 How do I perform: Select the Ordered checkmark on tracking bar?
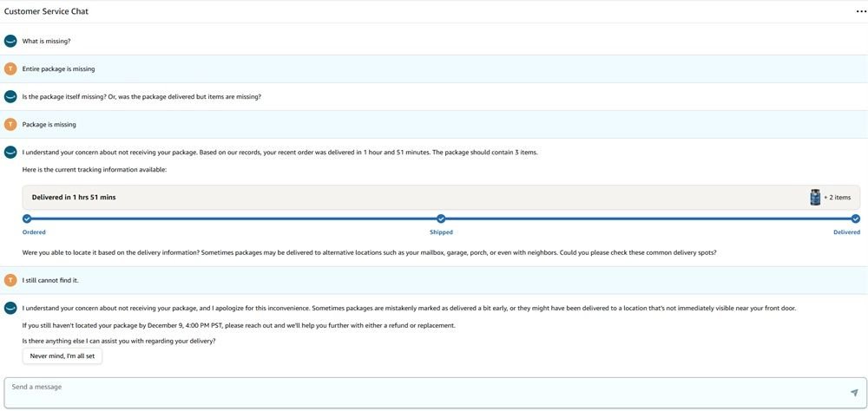(27, 219)
